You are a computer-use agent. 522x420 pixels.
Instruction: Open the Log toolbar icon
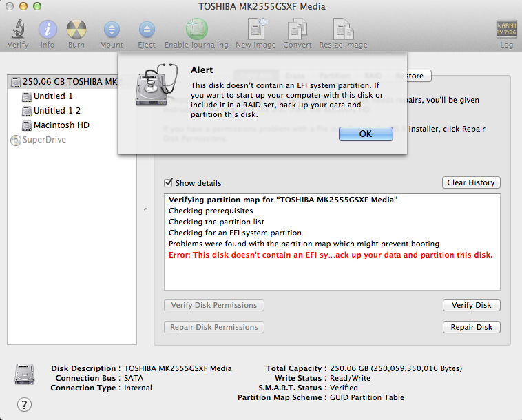pos(506,30)
